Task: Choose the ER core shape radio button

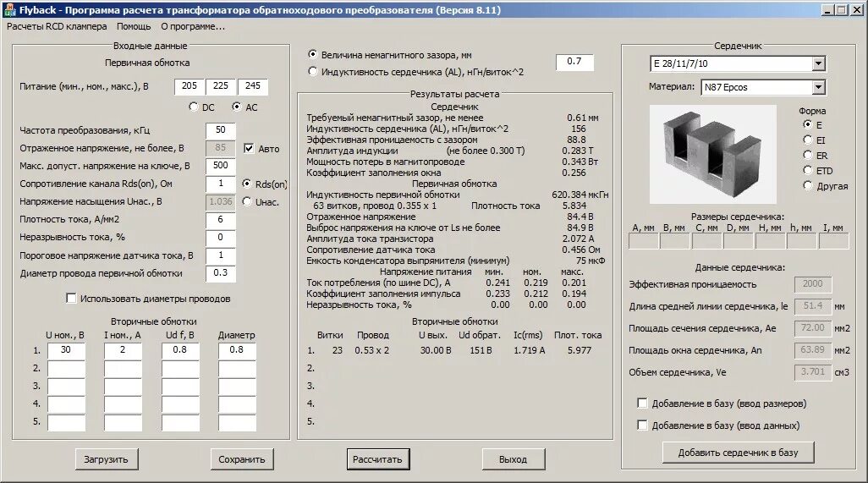Action: (x=808, y=156)
